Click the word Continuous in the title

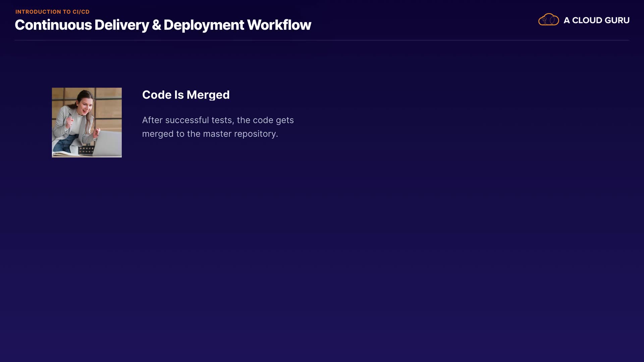point(53,25)
